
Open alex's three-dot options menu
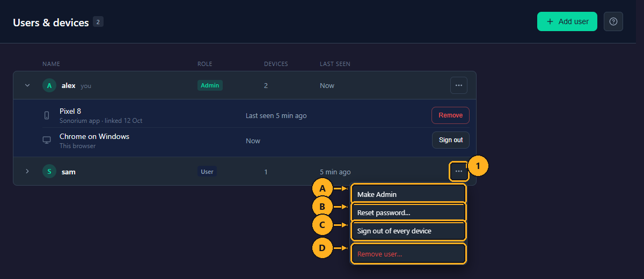459,85
